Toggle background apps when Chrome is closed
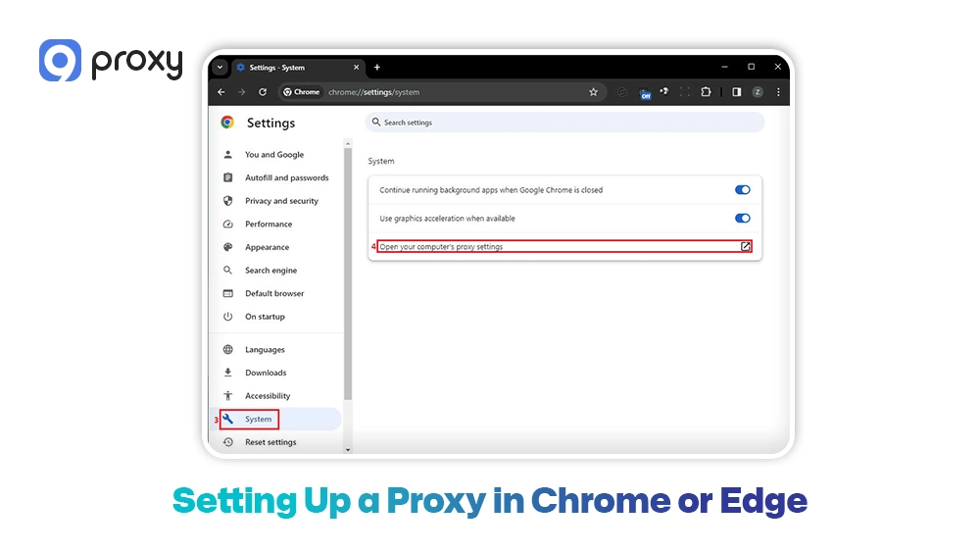This screenshot has width=980, height=552. 743,190
